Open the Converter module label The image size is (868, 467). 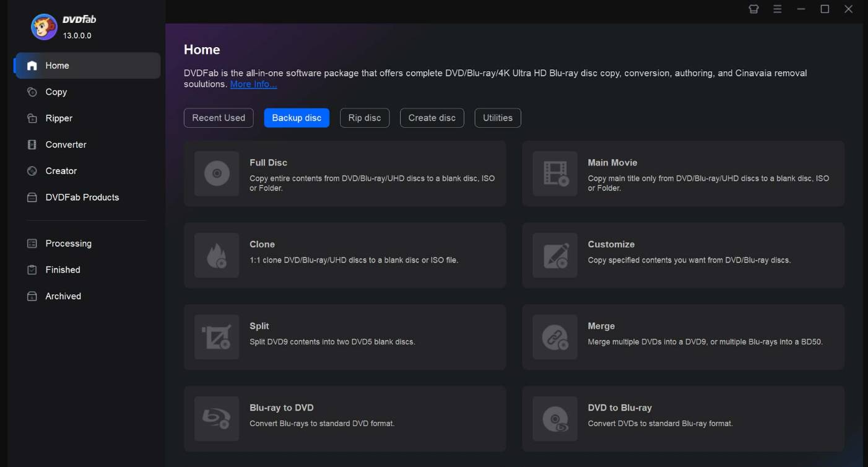pos(66,144)
